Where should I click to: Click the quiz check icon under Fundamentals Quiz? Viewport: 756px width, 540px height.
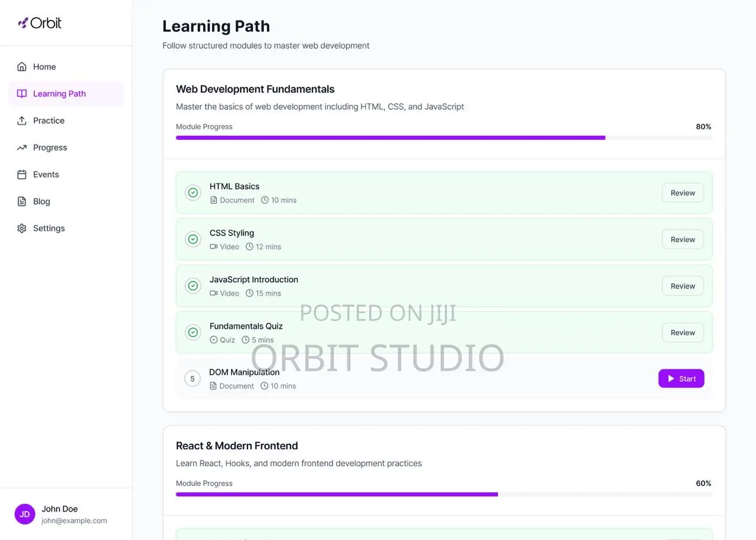tap(214, 340)
